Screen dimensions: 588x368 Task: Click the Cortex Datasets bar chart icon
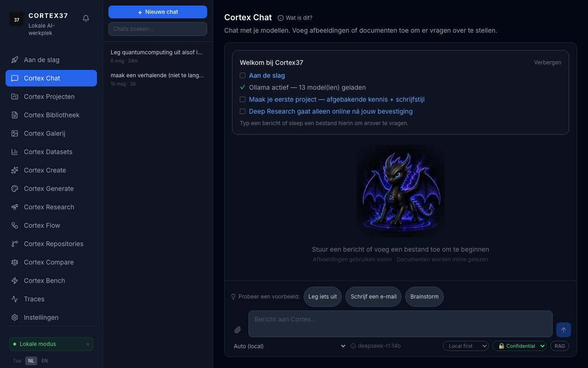tap(15, 152)
